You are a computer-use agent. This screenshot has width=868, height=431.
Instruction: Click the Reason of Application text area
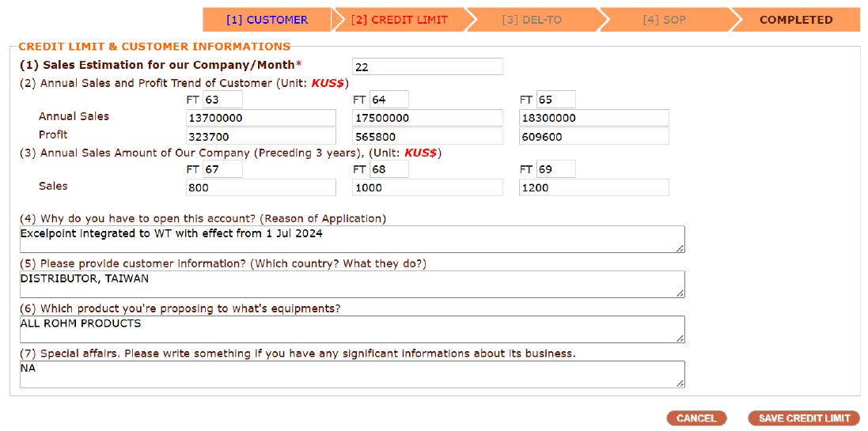coord(351,239)
